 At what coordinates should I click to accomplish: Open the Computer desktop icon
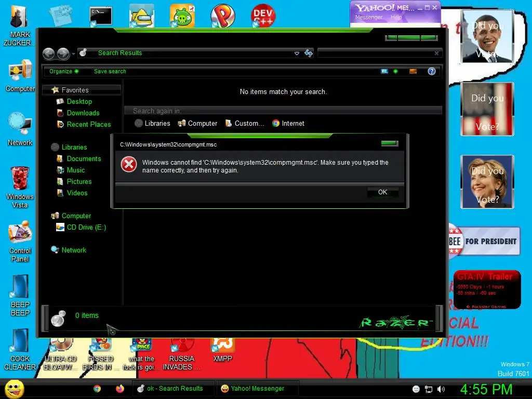click(20, 75)
